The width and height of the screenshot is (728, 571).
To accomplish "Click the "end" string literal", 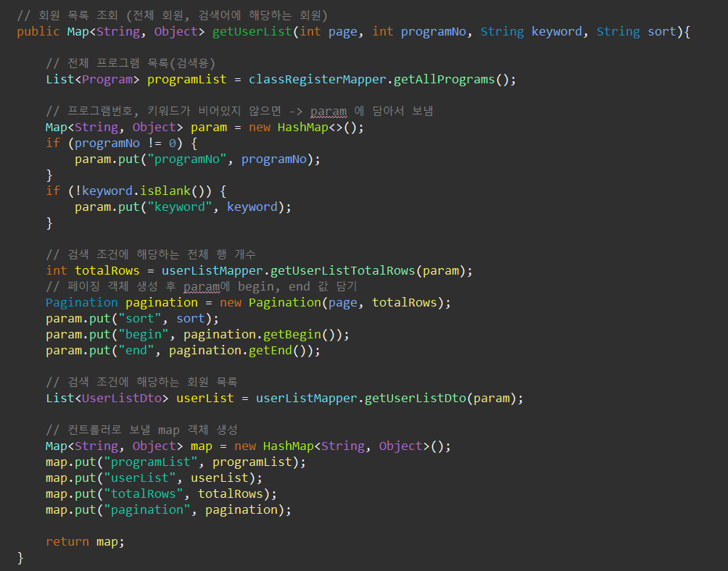I will (x=136, y=350).
